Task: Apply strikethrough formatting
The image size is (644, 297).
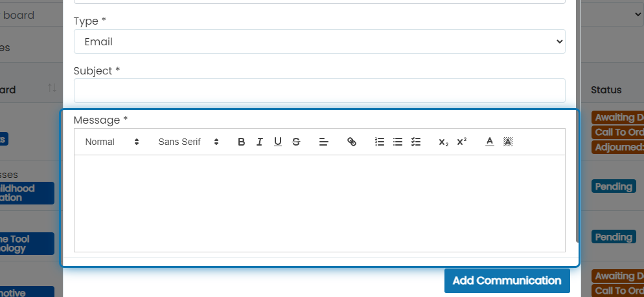Action: 295,142
